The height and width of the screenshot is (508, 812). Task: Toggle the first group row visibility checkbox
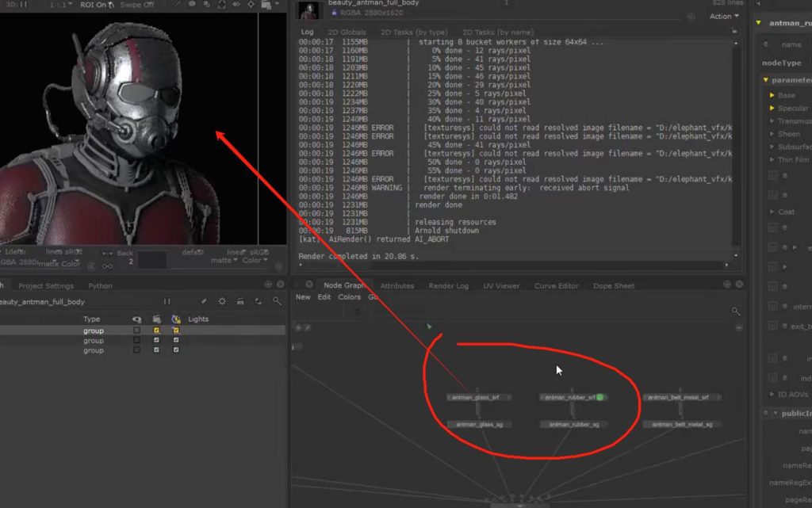(x=137, y=330)
